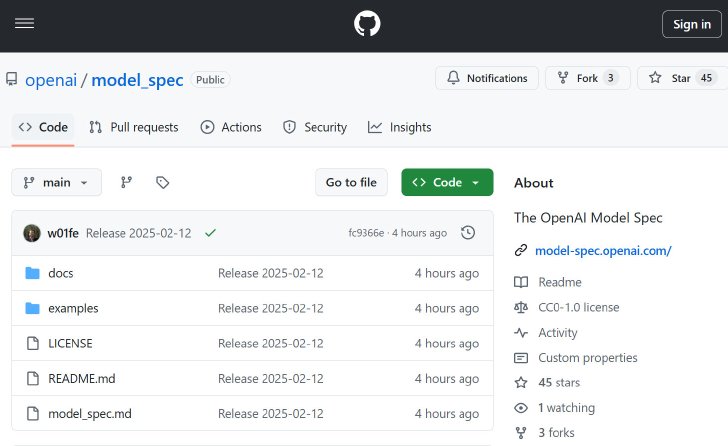Screen dimensions: 728x446
Task: Click the README.md file icon
Action: pos(32,379)
